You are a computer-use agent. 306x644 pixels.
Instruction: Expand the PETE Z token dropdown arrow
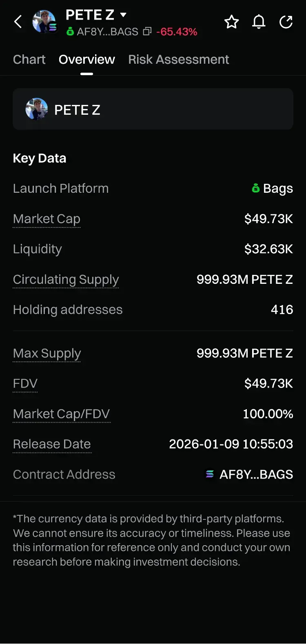pos(123,15)
